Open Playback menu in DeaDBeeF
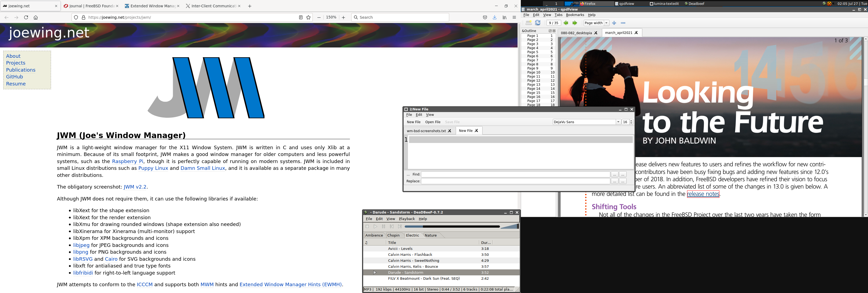The image size is (868, 293). (x=407, y=219)
